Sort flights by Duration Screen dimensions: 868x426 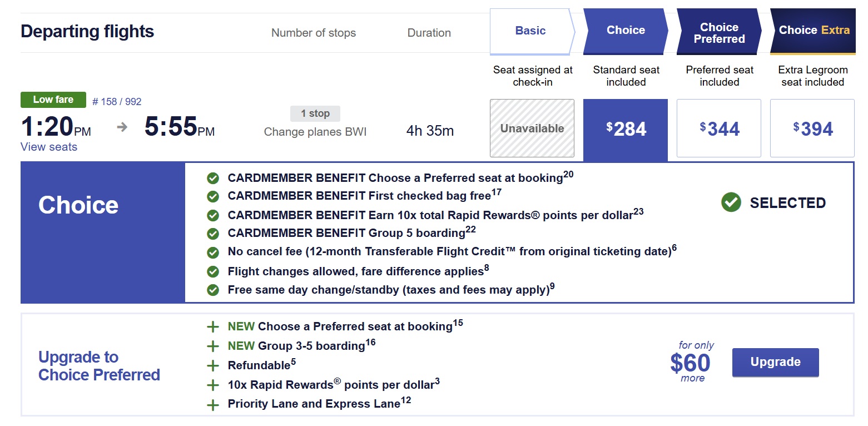click(429, 33)
